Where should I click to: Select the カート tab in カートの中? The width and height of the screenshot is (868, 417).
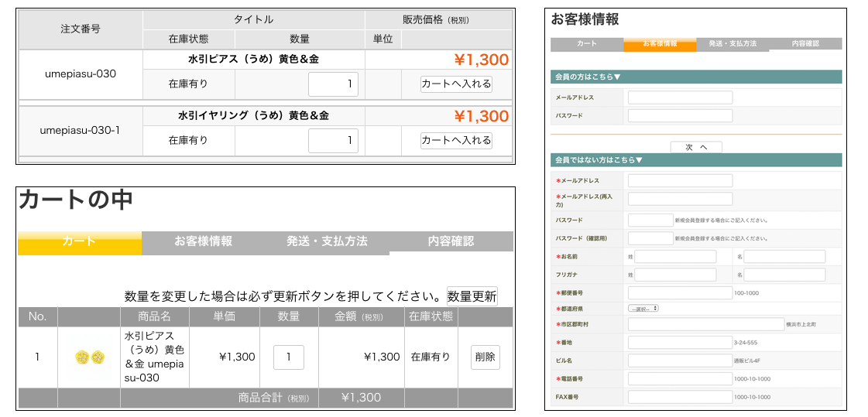click(80, 243)
